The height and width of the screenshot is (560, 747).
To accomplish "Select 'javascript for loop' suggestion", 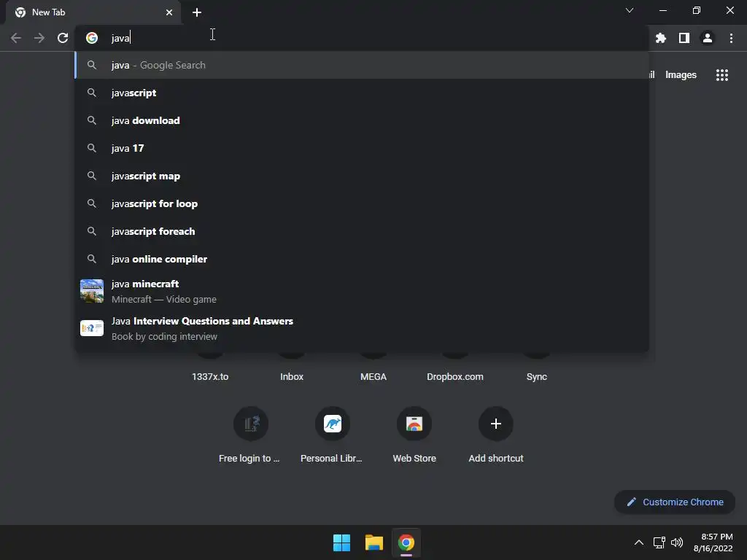I will (362, 203).
